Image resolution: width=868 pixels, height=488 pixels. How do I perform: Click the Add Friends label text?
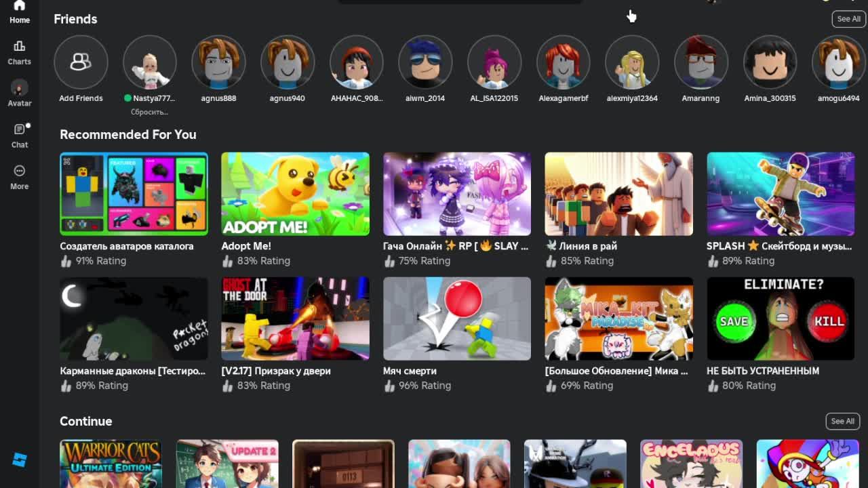coord(81,98)
